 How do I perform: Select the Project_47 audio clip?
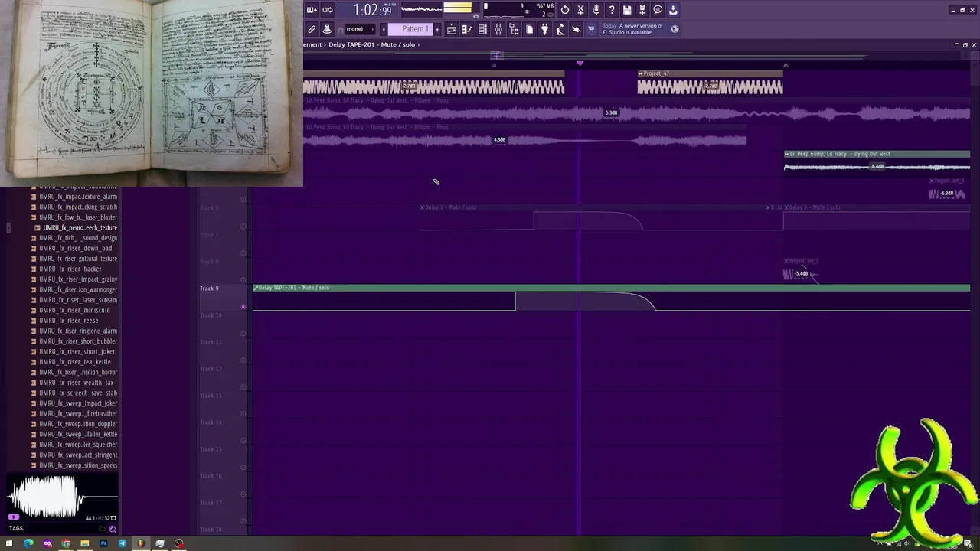710,83
